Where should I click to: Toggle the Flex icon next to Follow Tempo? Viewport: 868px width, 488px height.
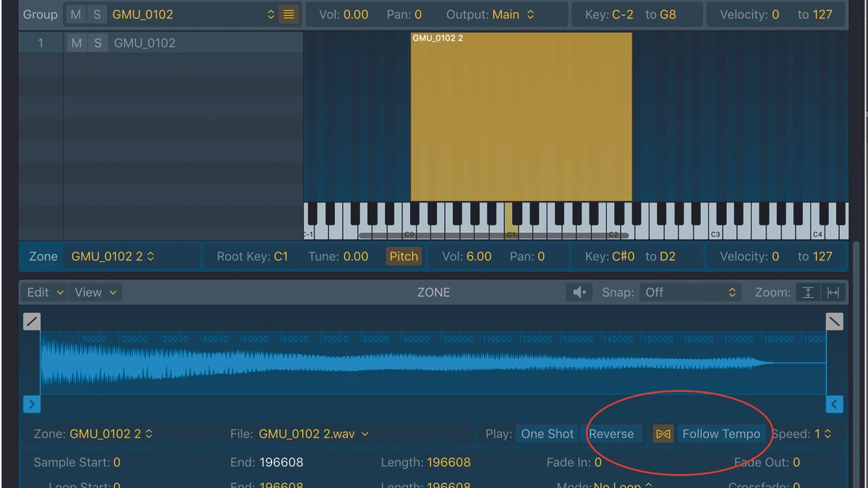tap(663, 434)
